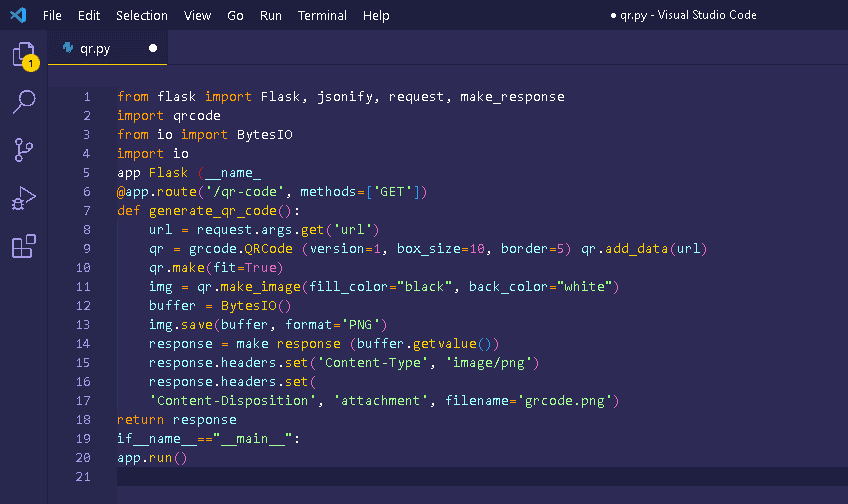Open the Extensions view icon
This screenshot has width=848, height=504.
24,246
